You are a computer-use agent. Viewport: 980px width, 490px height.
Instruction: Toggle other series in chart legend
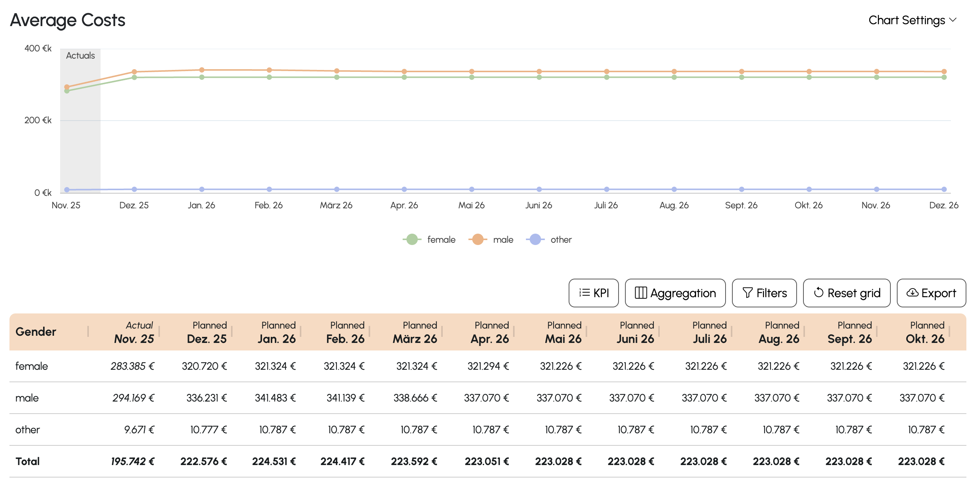coord(561,240)
